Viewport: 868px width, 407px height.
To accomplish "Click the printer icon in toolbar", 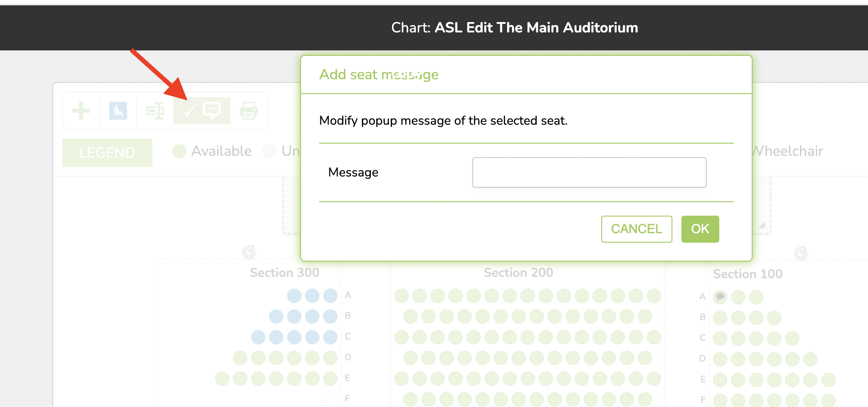I will point(249,111).
